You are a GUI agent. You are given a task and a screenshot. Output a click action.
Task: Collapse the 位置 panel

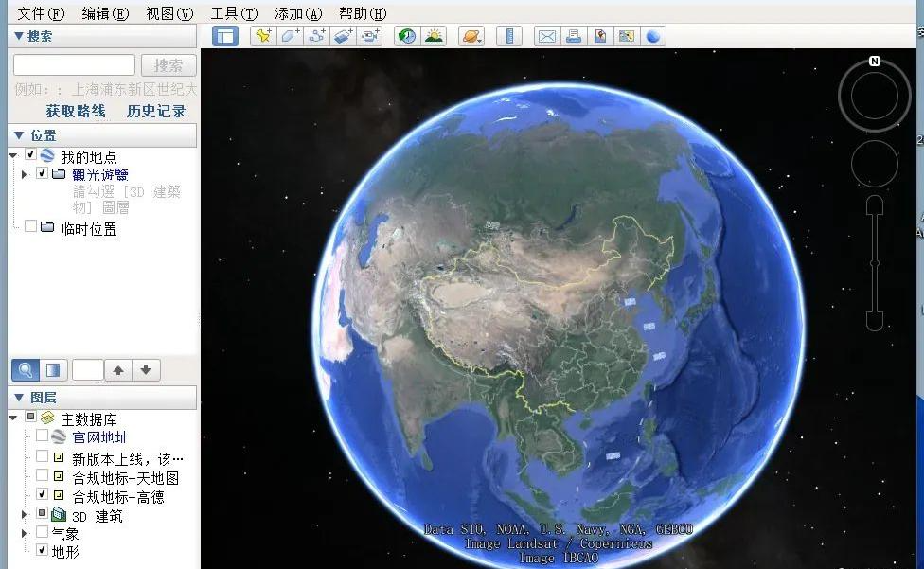19,134
